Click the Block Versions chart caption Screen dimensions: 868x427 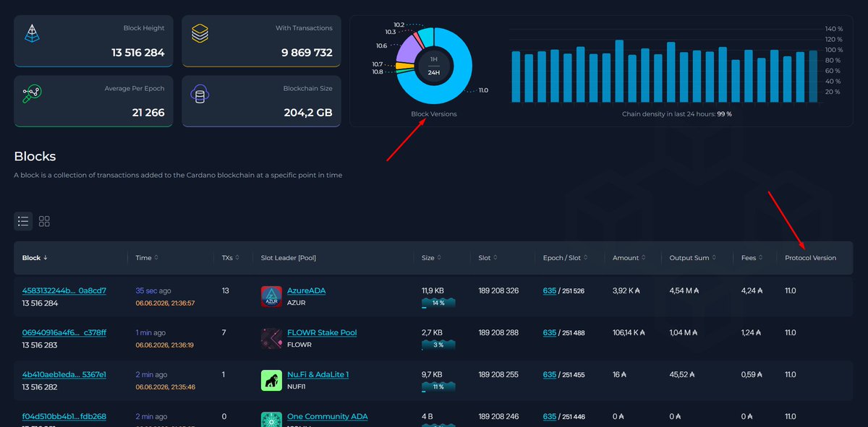point(434,114)
